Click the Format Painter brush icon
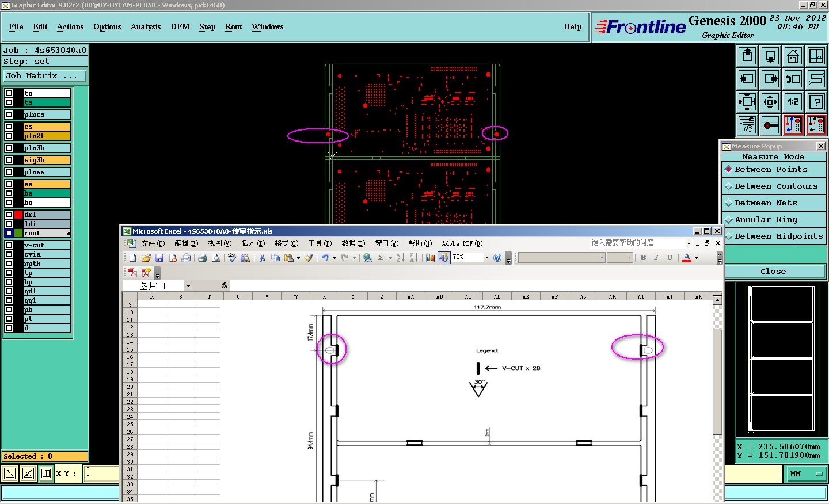 (309, 258)
